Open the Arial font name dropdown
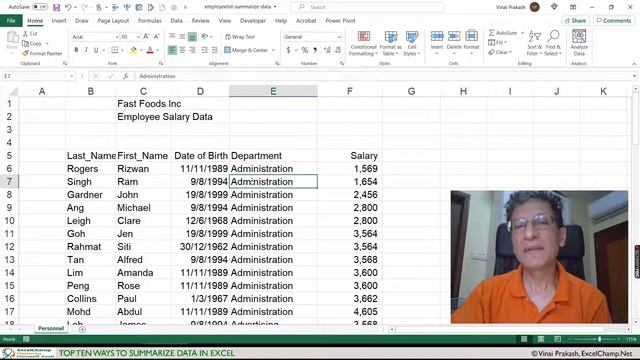 (x=117, y=37)
